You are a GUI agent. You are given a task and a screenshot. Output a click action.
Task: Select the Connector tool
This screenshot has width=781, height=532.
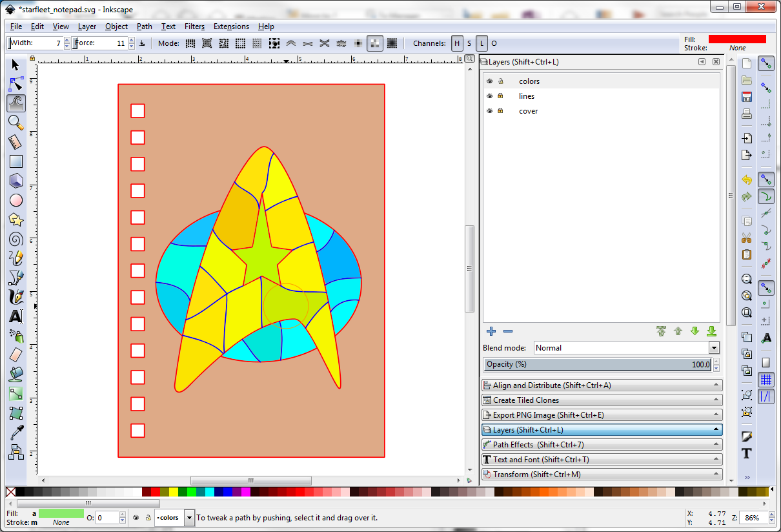(16, 452)
